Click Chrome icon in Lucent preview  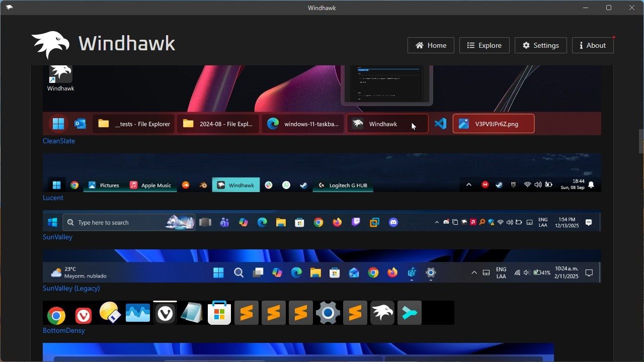(74, 185)
